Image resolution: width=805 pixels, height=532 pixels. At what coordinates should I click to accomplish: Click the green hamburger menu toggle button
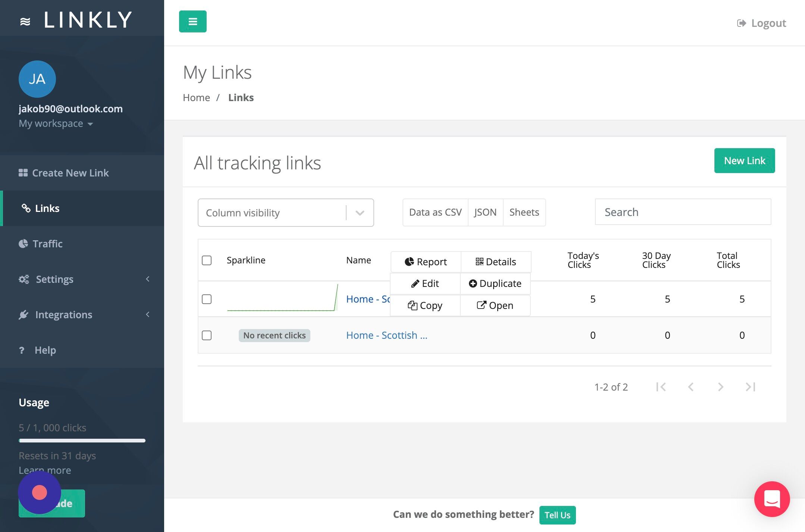click(x=192, y=22)
